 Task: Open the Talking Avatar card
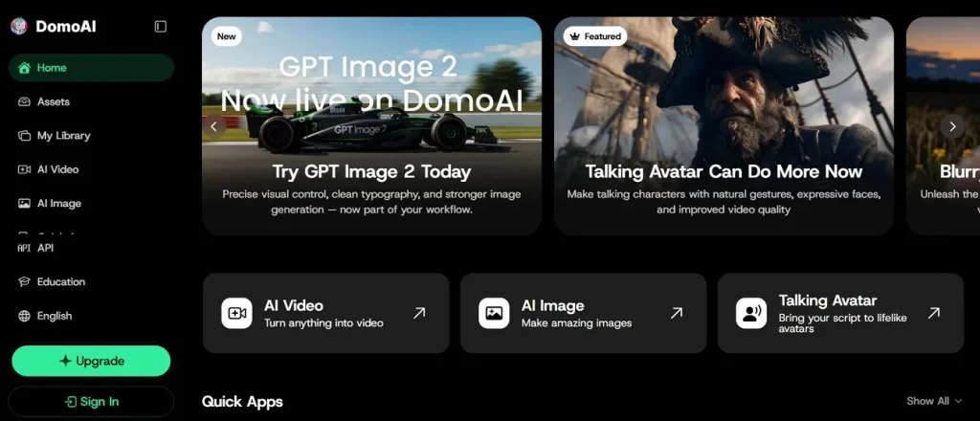coord(840,313)
